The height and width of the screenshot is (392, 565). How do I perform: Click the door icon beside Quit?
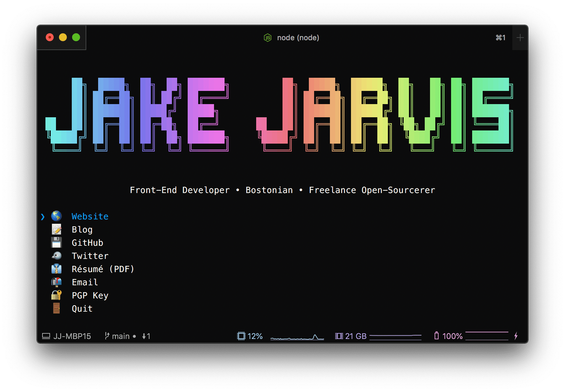[x=56, y=308]
